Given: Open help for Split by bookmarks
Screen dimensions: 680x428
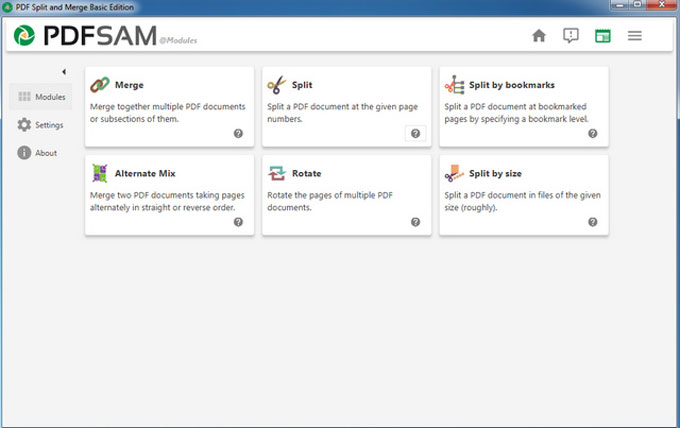Looking at the screenshot, I should (592, 134).
